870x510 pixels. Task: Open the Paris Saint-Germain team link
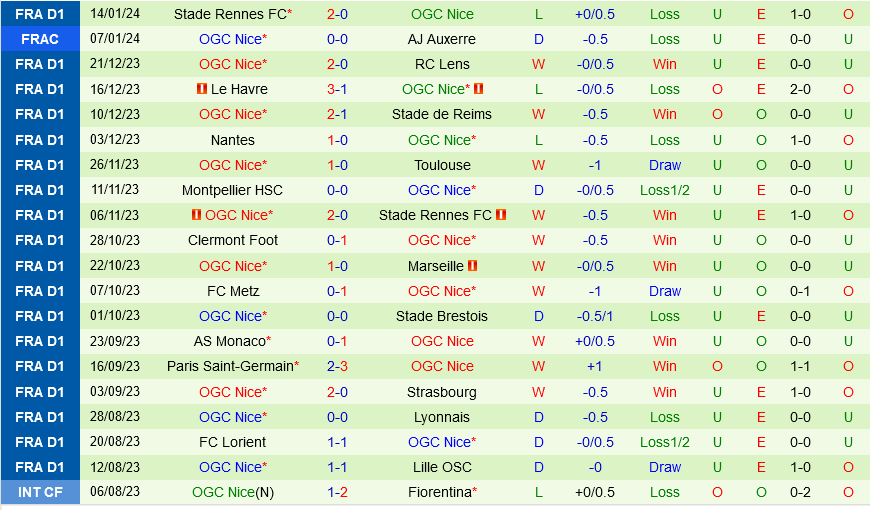pos(230,366)
